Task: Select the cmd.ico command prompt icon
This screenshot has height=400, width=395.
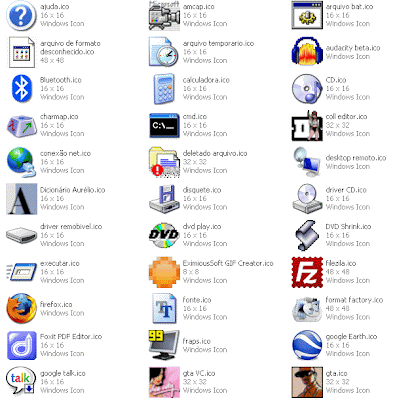Action: click(x=164, y=126)
